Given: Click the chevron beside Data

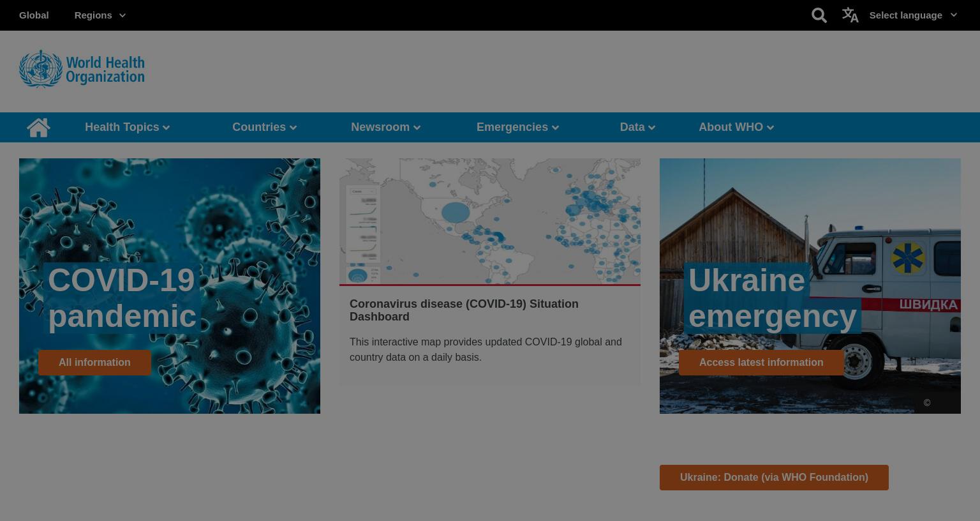Looking at the screenshot, I should pyautogui.click(x=652, y=128).
